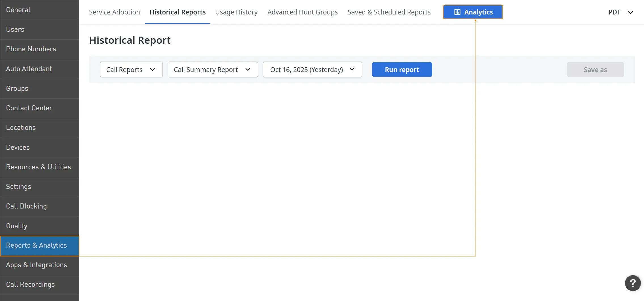The image size is (644, 301).
Task: Click the Run report button
Action: pos(402,70)
